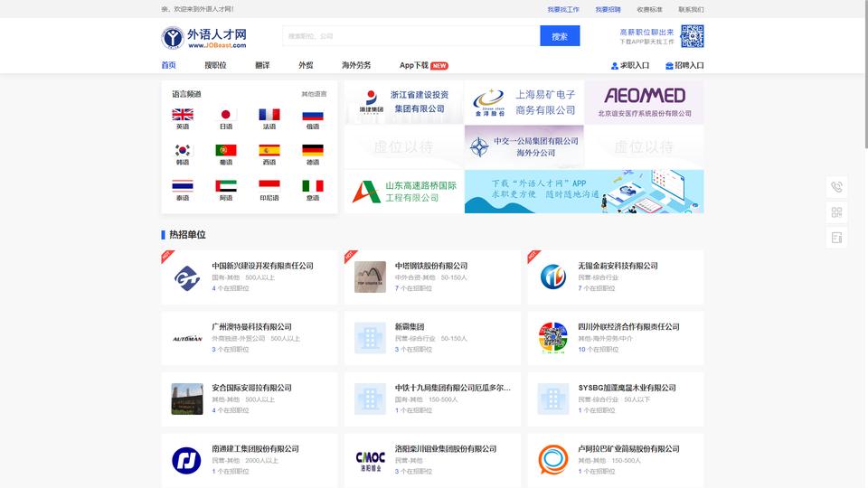Open the 搜职位 nav tab
This screenshot has height=488, width=868.
click(x=215, y=65)
